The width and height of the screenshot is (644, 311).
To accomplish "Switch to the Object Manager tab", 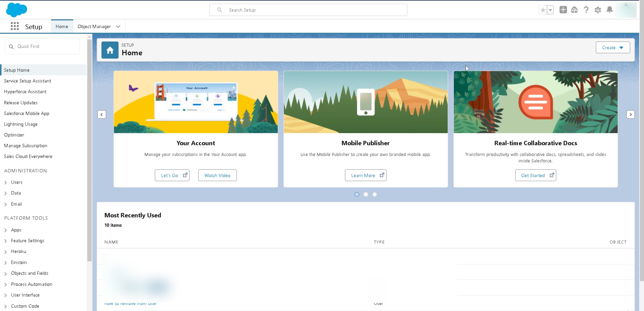I will 94,26.
